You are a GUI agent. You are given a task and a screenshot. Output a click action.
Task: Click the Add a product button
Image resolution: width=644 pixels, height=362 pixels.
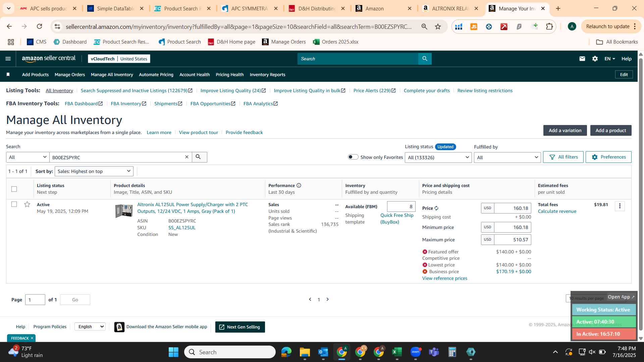pyautogui.click(x=611, y=130)
